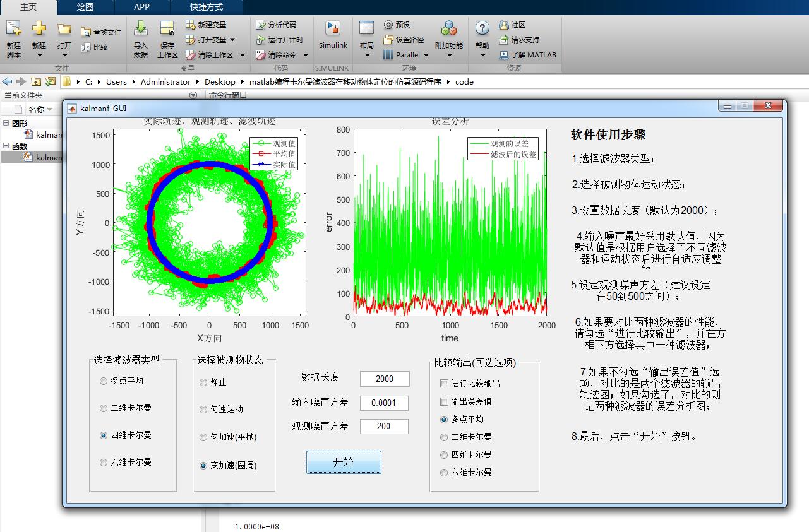This screenshot has height=532, width=809.
Task: Select the 匀速运动 motion state
Action: click(203, 410)
